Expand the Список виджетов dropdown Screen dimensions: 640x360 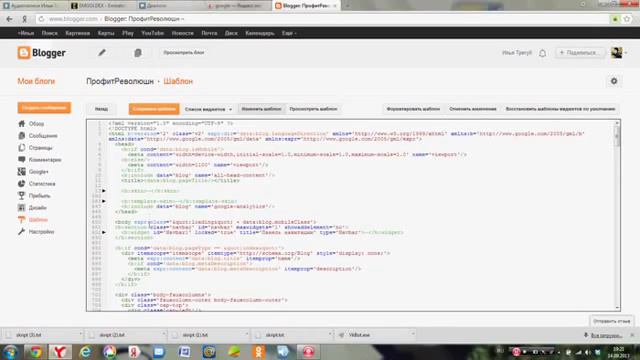(208, 109)
